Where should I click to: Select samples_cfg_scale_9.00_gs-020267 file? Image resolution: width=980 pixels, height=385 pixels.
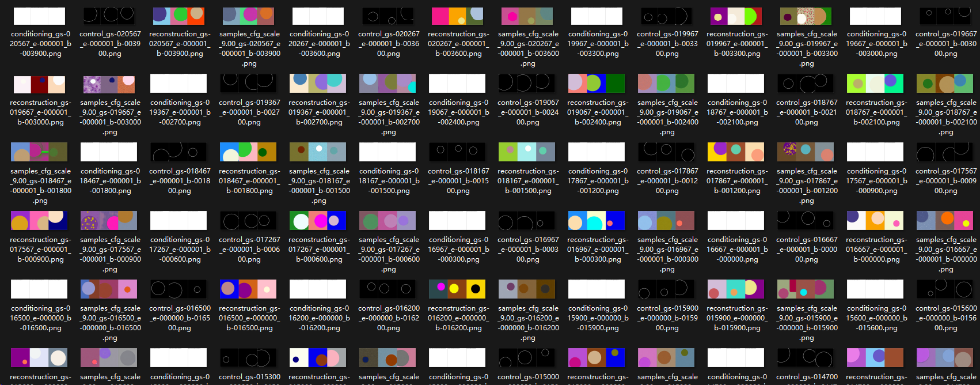point(528,16)
